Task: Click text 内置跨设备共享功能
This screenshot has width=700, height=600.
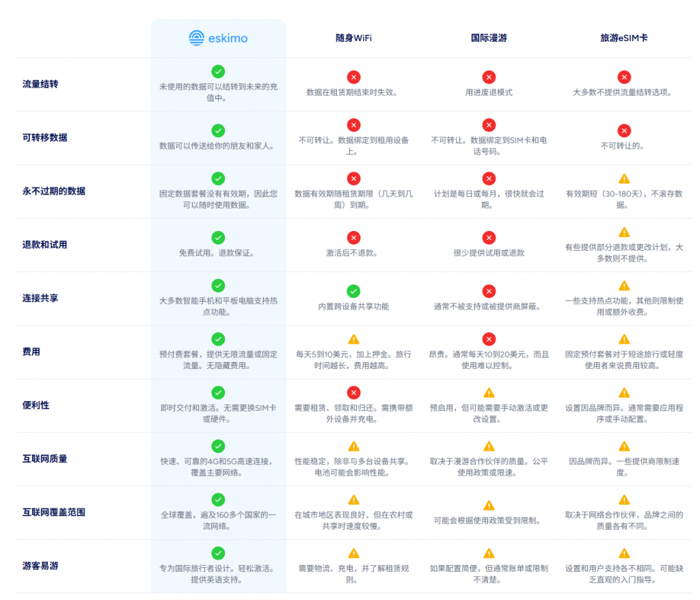Action: click(353, 307)
